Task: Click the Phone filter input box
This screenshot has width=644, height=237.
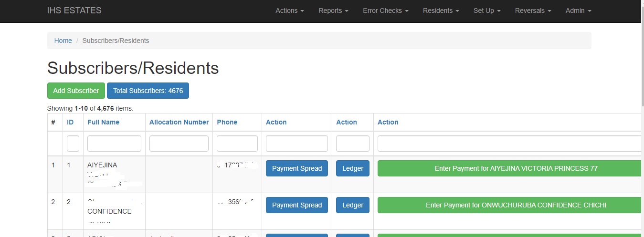Action: 237,144
